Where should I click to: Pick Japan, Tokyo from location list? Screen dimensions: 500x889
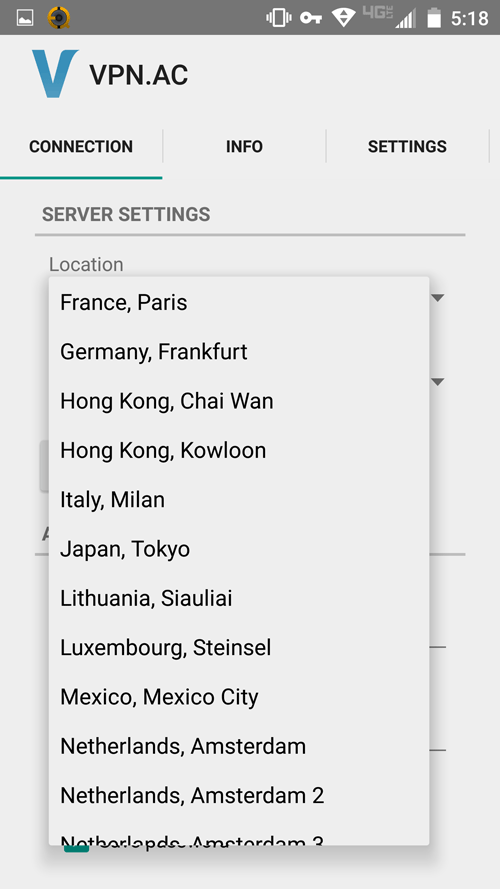(x=239, y=549)
